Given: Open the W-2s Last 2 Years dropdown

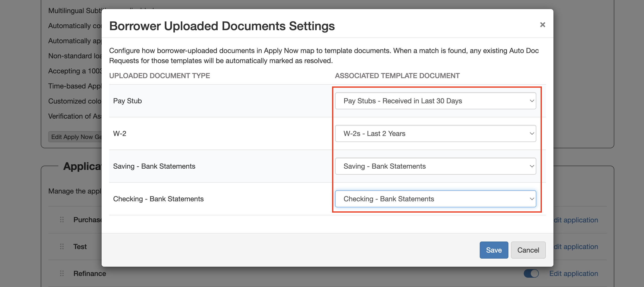Looking at the screenshot, I should pyautogui.click(x=435, y=133).
